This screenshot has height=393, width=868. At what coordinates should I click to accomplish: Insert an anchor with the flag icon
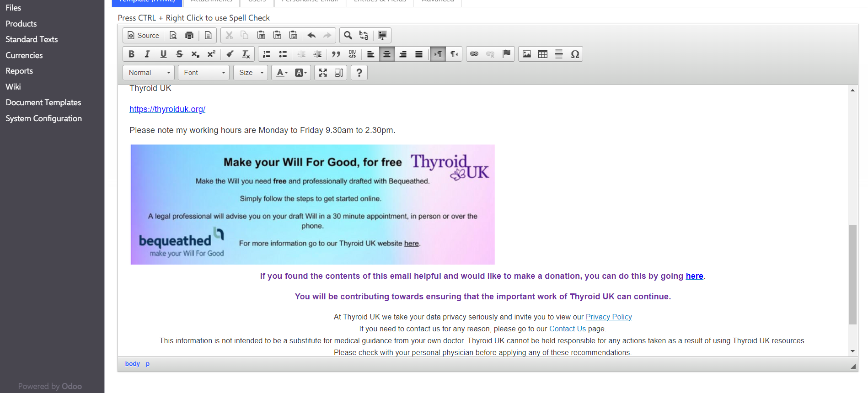tap(506, 54)
